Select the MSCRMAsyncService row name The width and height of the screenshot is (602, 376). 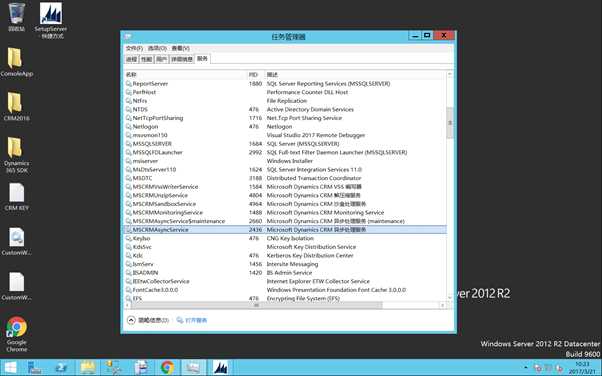[160, 230]
